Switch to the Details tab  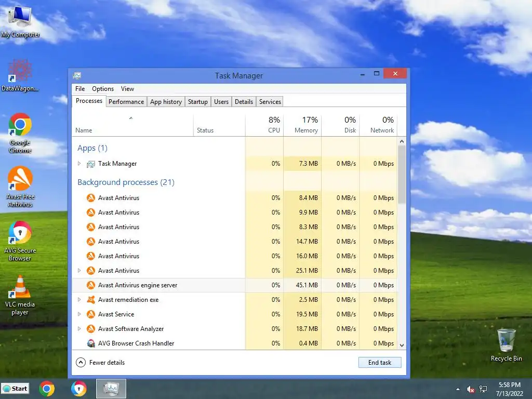pos(244,102)
